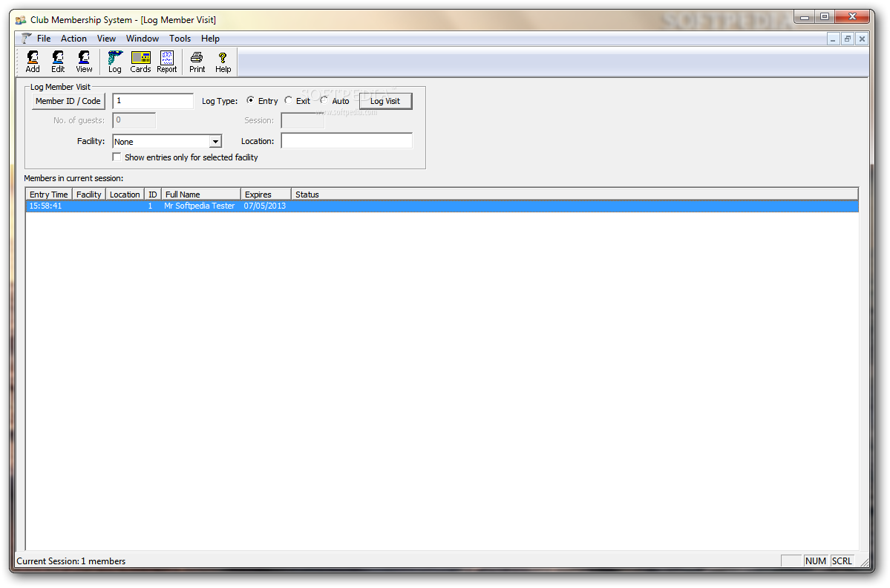The width and height of the screenshot is (890, 588).
Task: Select the Auto log type radio button
Action: tap(324, 100)
